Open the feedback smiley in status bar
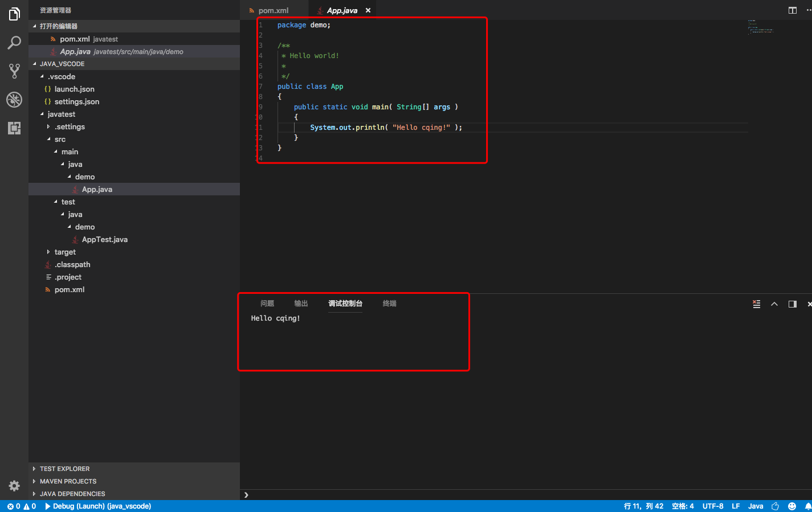The height and width of the screenshot is (512, 812). click(x=791, y=506)
